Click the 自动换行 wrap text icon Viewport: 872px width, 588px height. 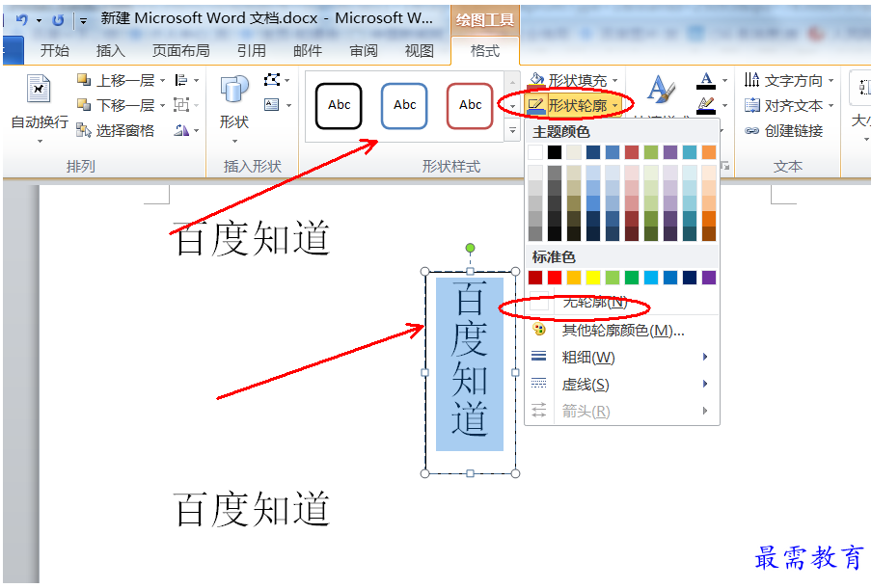click(39, 89)
